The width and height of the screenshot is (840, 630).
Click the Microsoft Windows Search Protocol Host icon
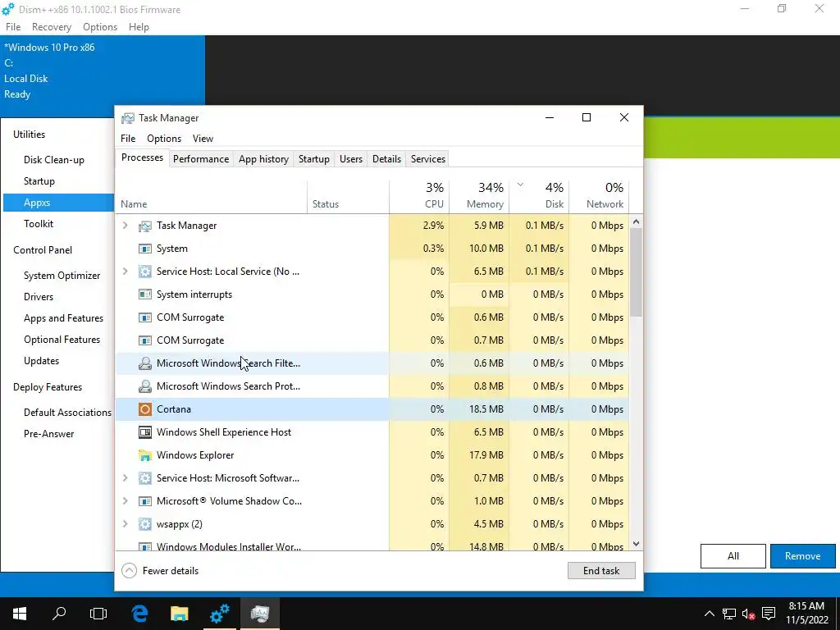pos(144,386)
